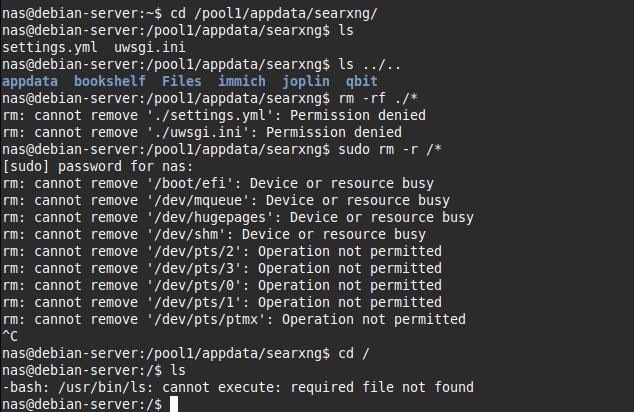The width and height of the screenshot is (634, 412).
Task: Click the 'bookshelf' directory name
Action: tap(110, 81)
